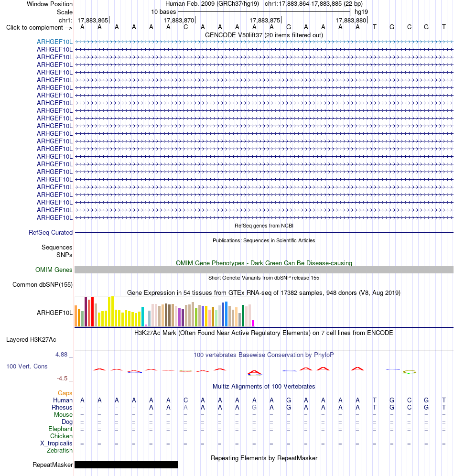Click the 'Rhesus' alignment row label
Screen dimensions: 454x476
pos(62,407)
